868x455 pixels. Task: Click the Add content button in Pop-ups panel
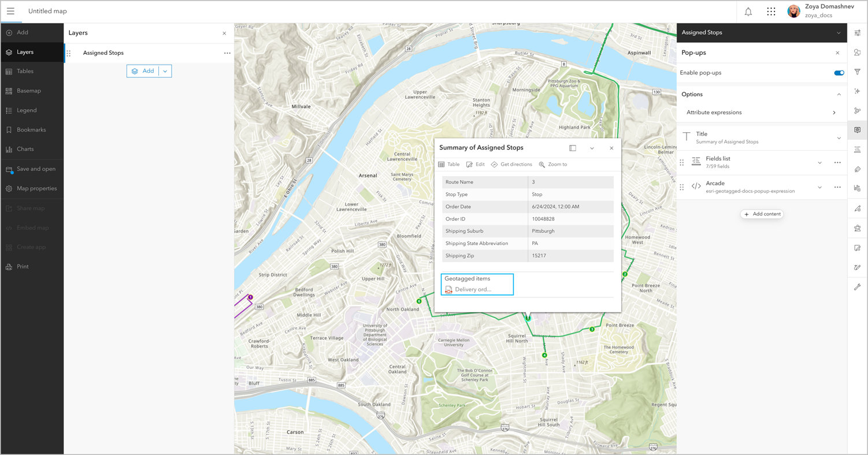click(x=762, y=214)
